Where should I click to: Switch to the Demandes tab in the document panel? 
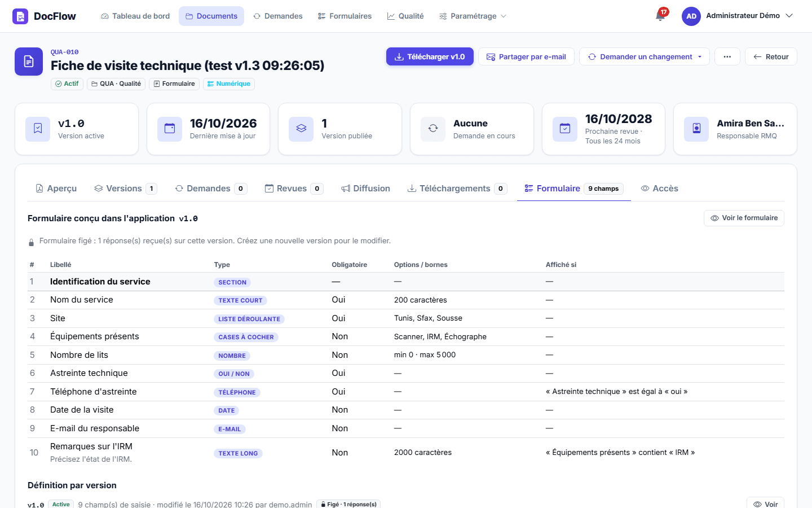(211, 189)
